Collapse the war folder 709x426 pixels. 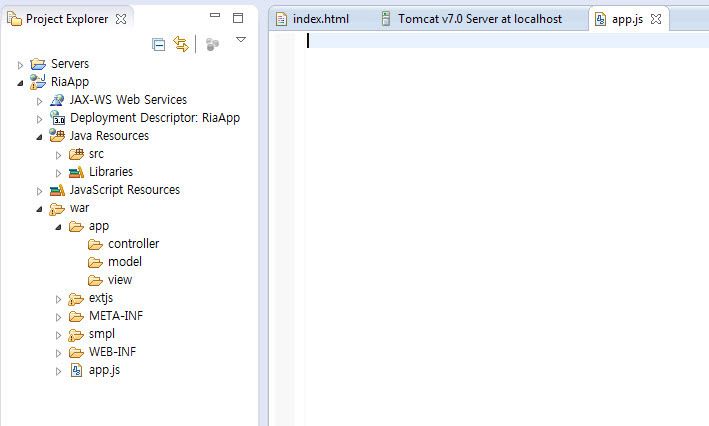point(39,209)
